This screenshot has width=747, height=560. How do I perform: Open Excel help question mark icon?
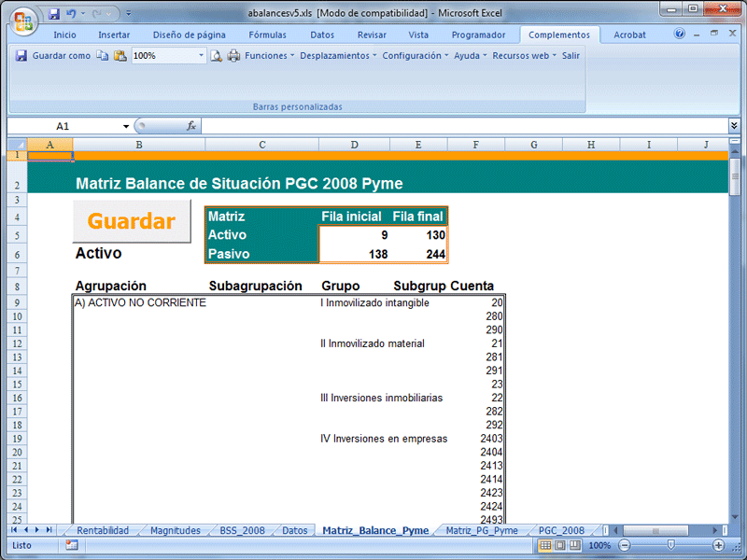tap(680, 34)
